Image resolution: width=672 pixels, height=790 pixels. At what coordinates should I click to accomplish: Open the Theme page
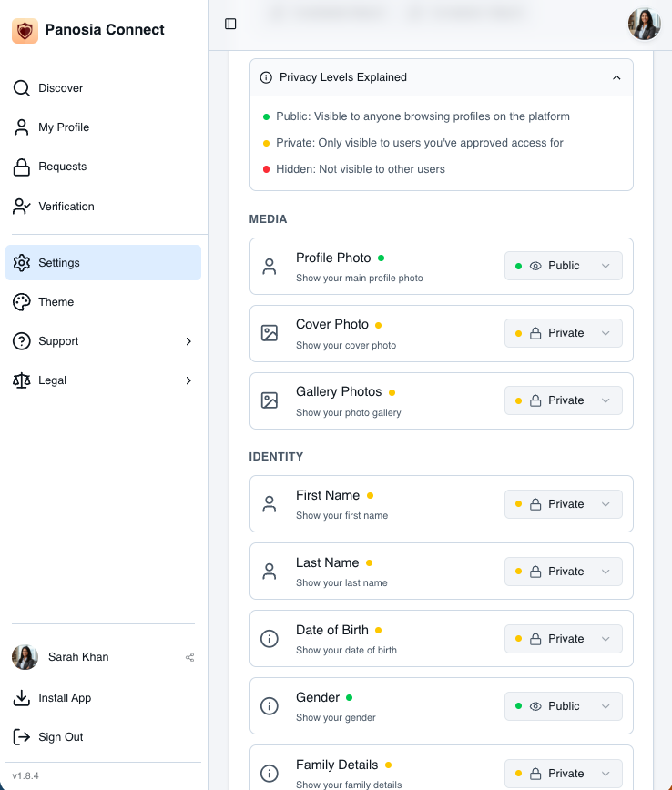click(x=103, y=302)
